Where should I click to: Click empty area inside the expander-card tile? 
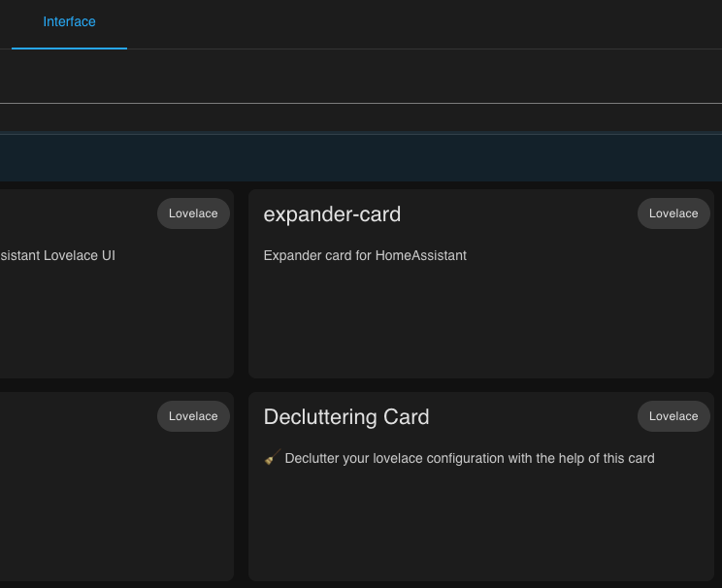click(x=481, y=322)
